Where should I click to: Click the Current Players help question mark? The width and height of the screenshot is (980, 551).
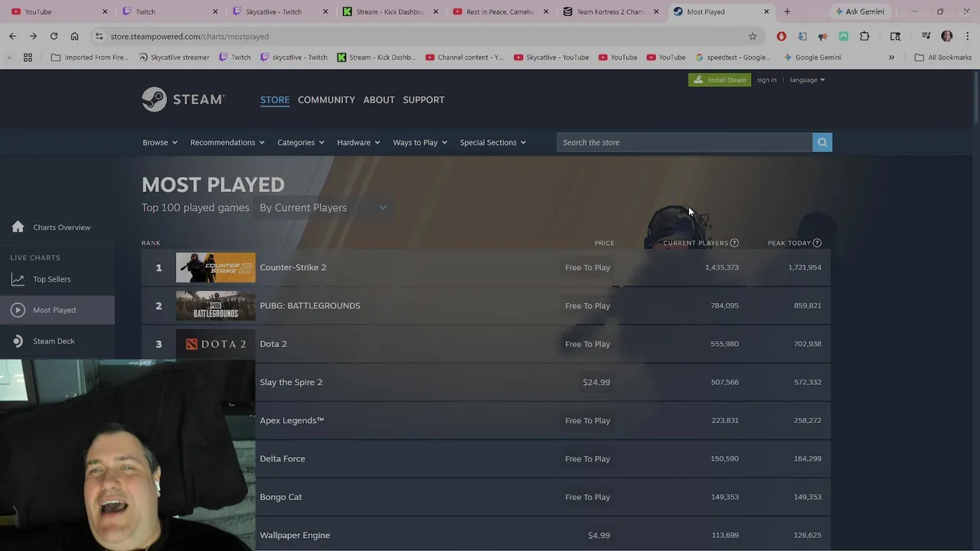pos(734,243)
